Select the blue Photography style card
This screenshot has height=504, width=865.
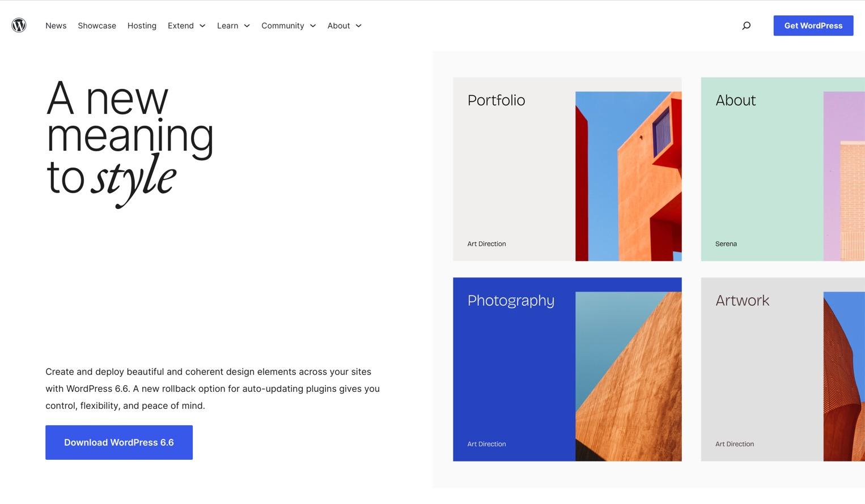[567, 369]
